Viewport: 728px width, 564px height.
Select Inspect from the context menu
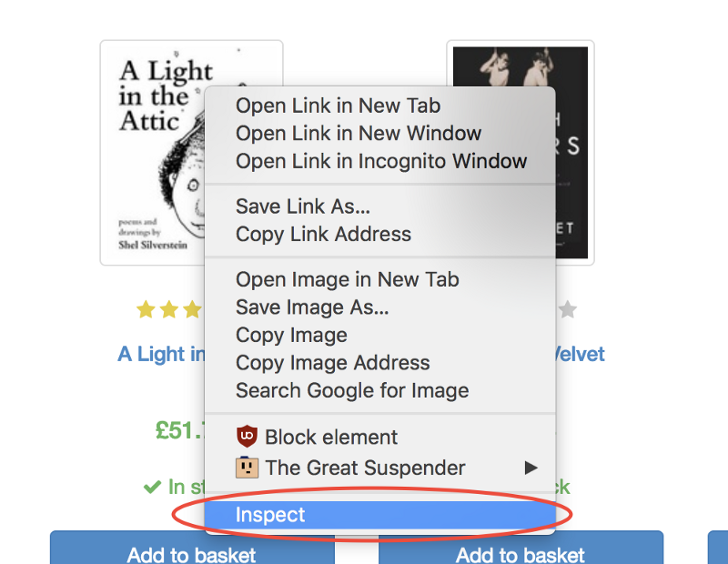pos(270,515)
